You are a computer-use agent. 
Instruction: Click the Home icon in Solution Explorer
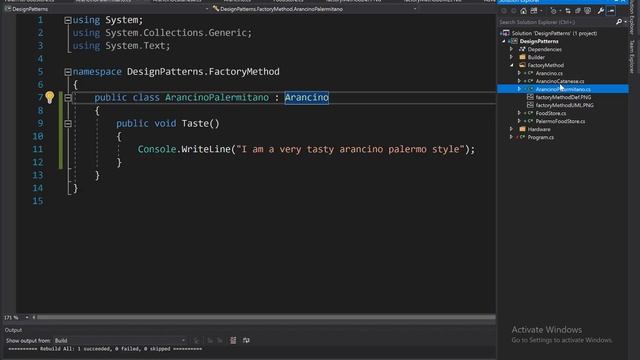(x=524, y=11)
